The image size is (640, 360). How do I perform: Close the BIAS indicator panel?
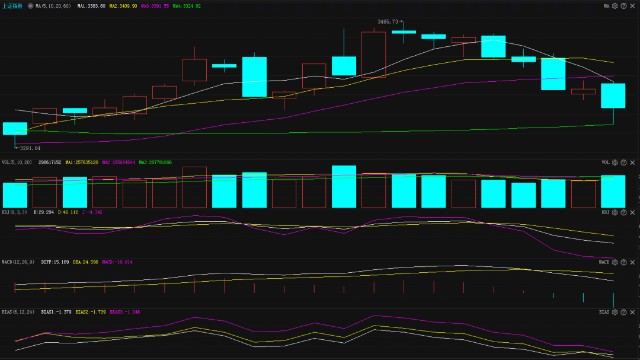pyautogui.click(x=633, y=312)
